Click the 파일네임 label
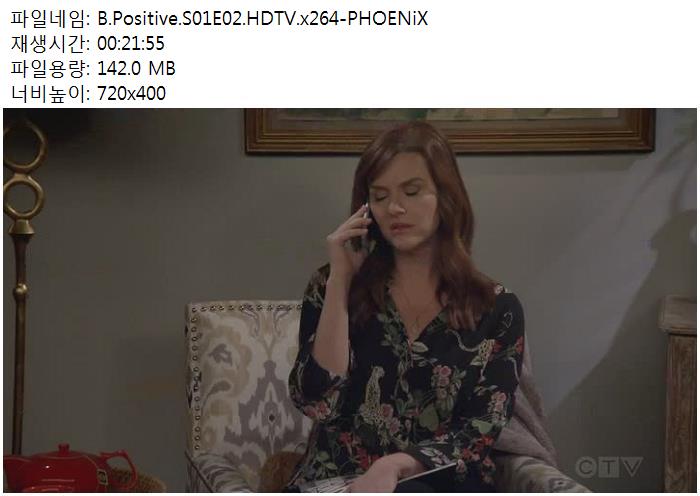Image resolution: width=700 pixels, height=496 pixels. [x=50, y=19]
